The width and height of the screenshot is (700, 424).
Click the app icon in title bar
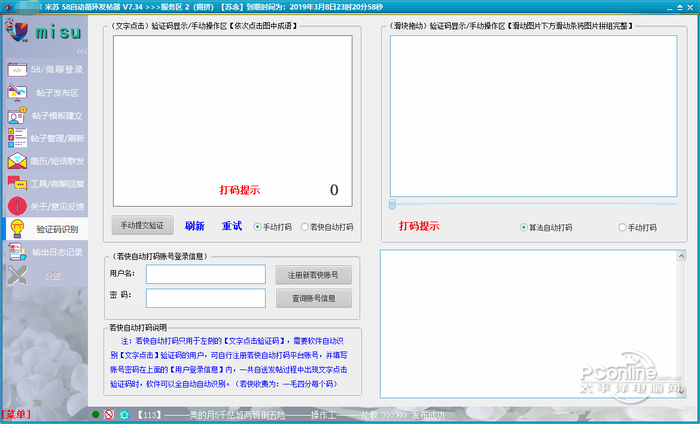pos(8,7)
